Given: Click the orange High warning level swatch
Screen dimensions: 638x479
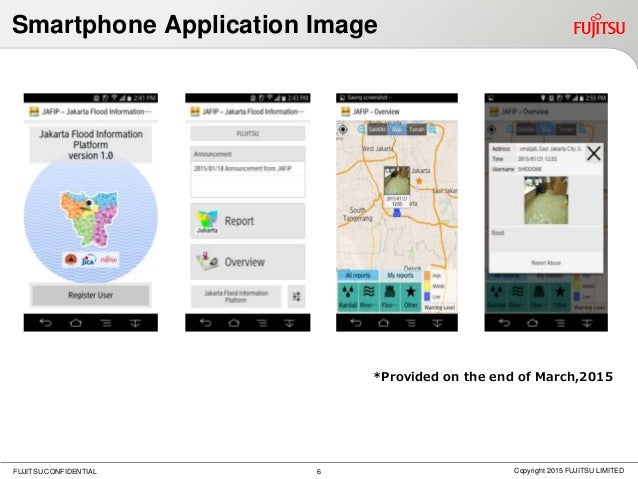Looking at the screenshot, I should [427, 276].
